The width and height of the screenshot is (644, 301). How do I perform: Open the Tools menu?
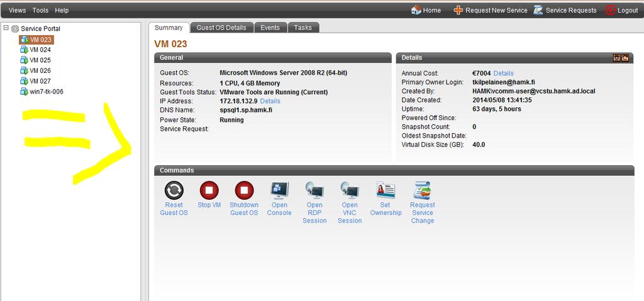point(40,10)
